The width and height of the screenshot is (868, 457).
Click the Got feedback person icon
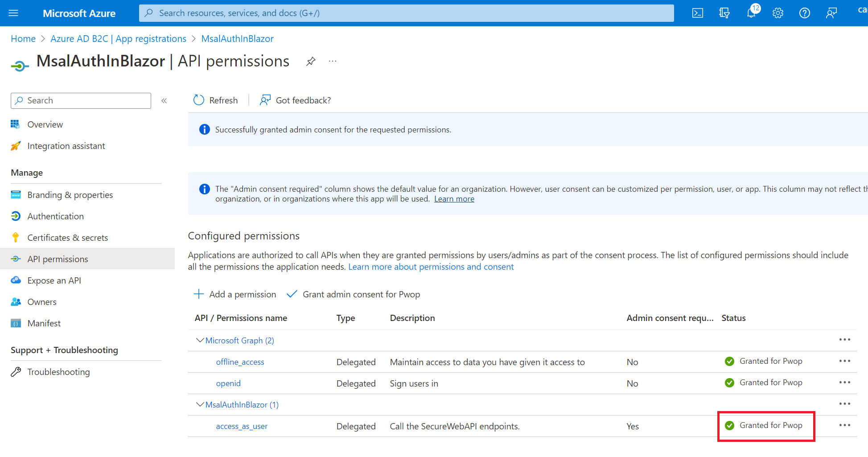tap(265, 100)
